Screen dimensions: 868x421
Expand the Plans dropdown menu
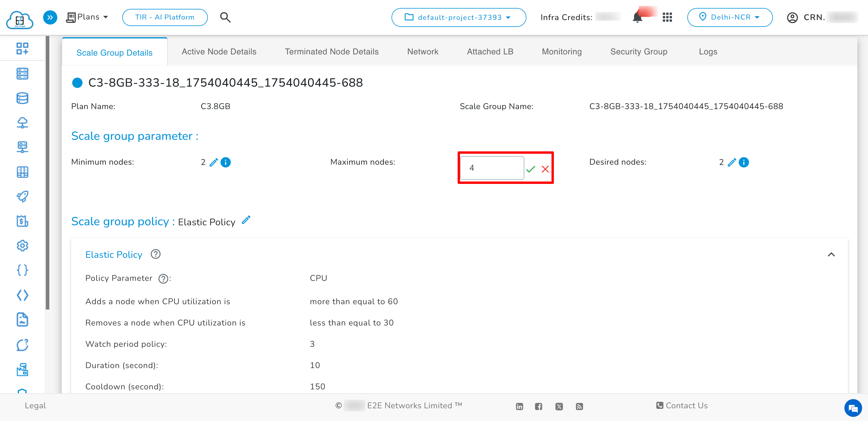[x=87, y=17]
